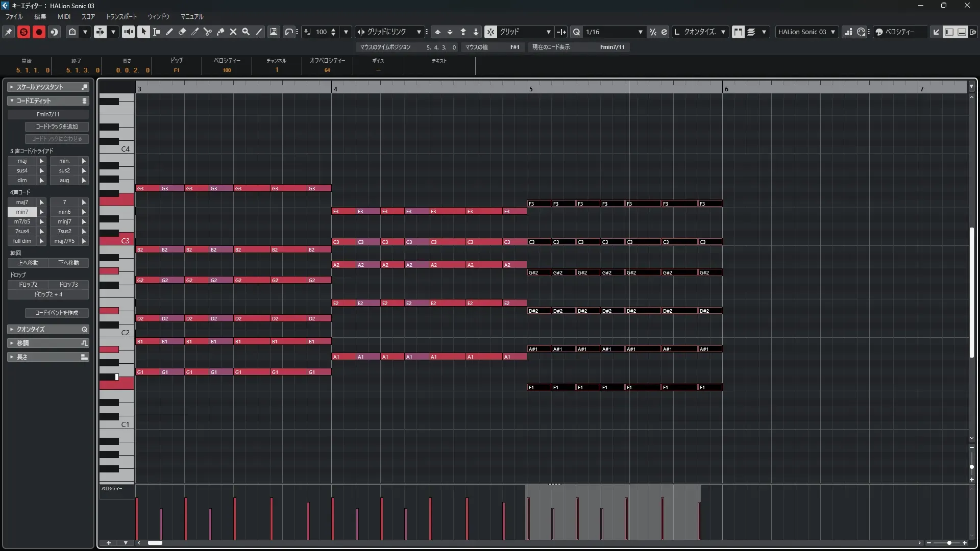Toggle Solo Editor button
Viewport: 980px width, 551px height.
coord(23,32)
